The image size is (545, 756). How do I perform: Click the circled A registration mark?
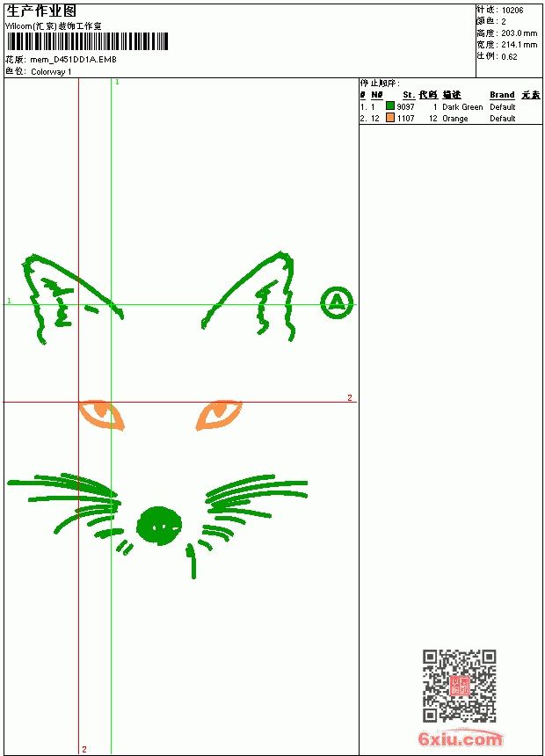pos(337,302)
